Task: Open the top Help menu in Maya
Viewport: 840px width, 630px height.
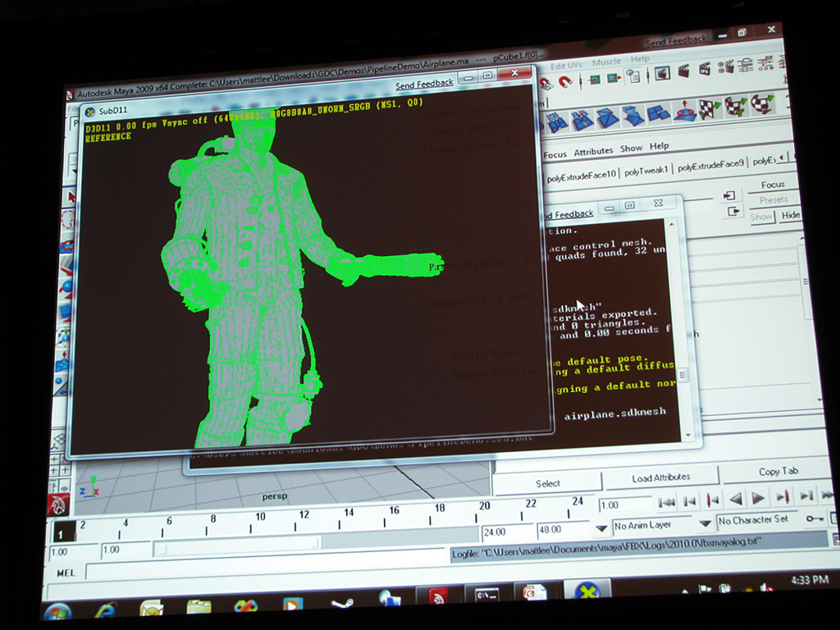Action: click(x=639, y=59)
